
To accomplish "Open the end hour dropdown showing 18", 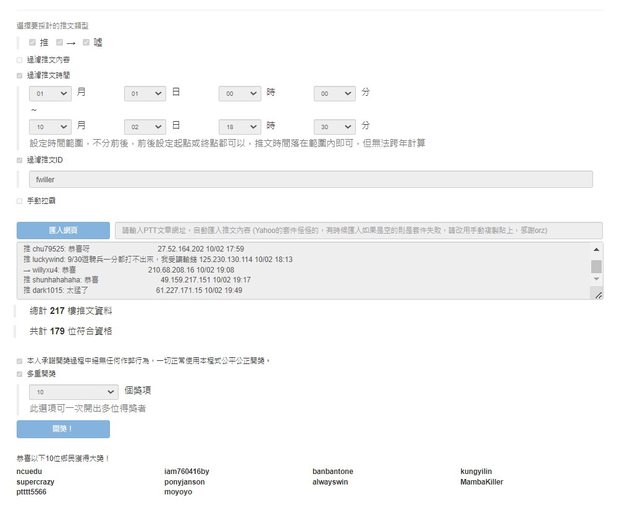I will (x=240, y=127).
